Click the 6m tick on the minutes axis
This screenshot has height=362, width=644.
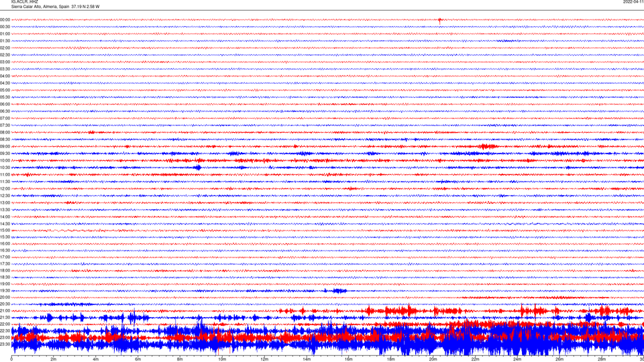(x=138, y=359)
